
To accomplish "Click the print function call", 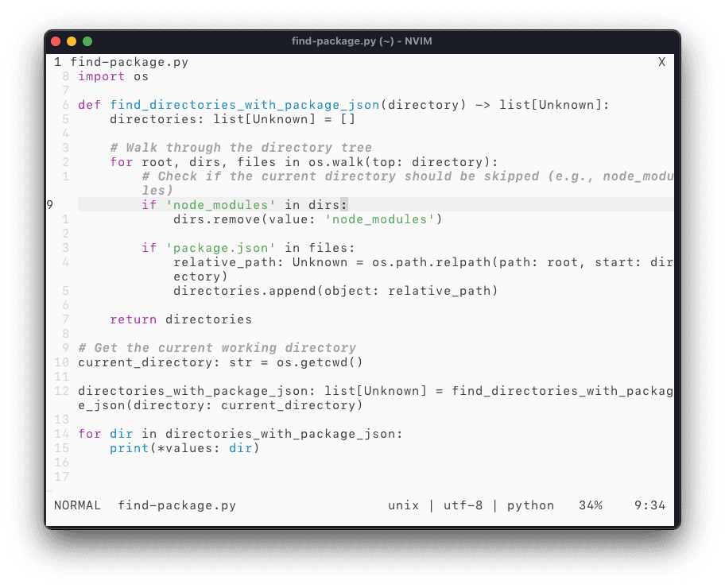I will (x=125, y=448).
